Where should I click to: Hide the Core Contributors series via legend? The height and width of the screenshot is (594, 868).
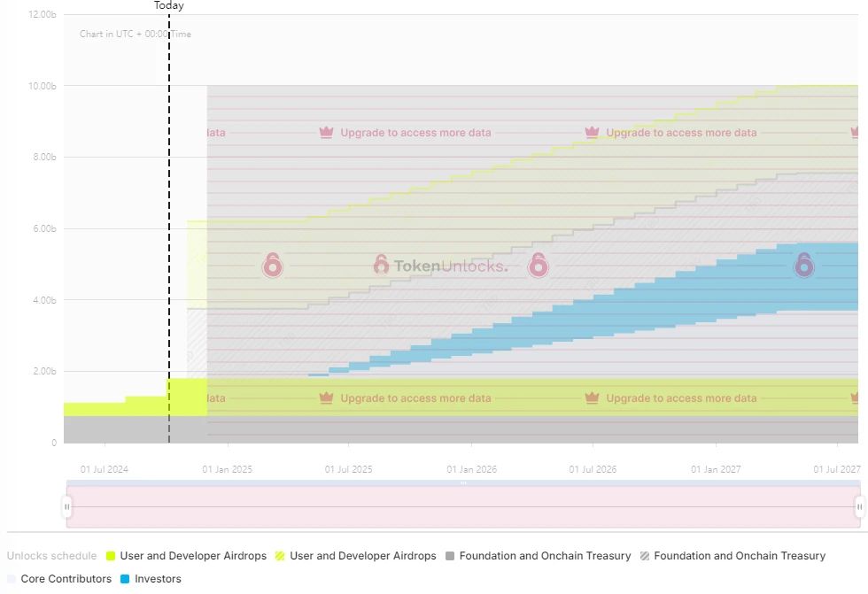pos(66,579)
